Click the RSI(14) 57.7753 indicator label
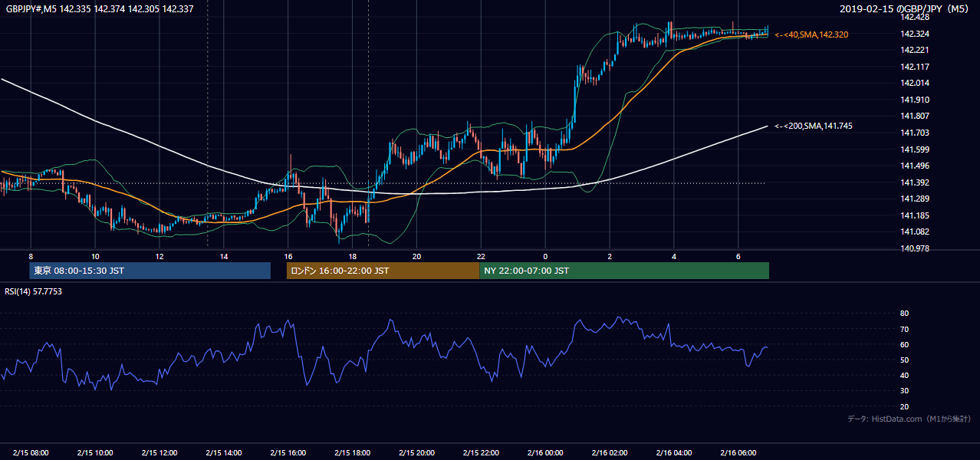The width and height of the screenshot is (980, 460). pos(34,291)
